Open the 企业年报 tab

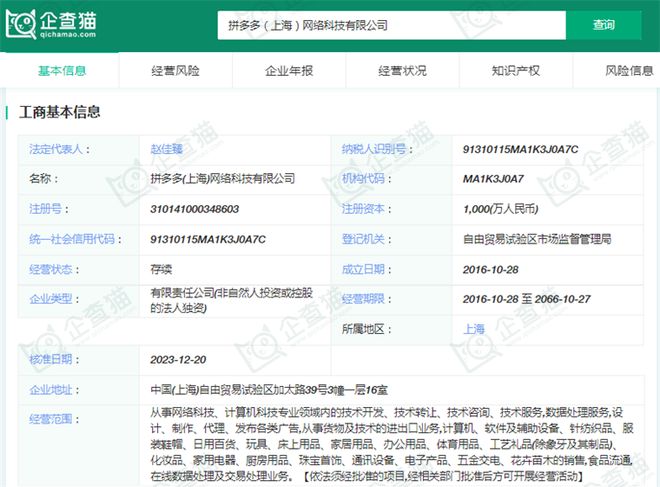(x=289, y=71)
